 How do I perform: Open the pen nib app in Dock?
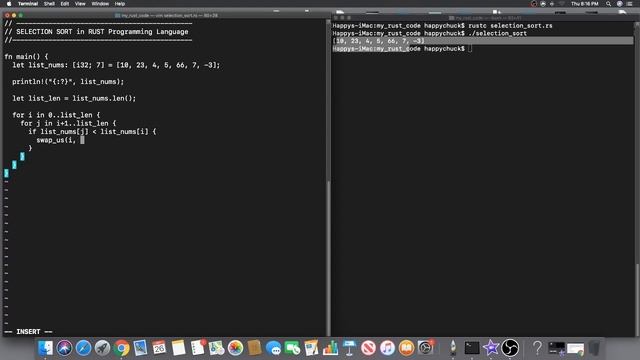453,348
